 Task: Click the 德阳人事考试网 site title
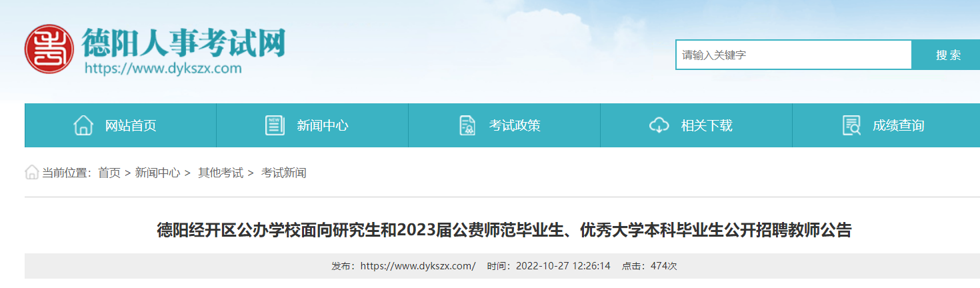click(x=184, y=42)
